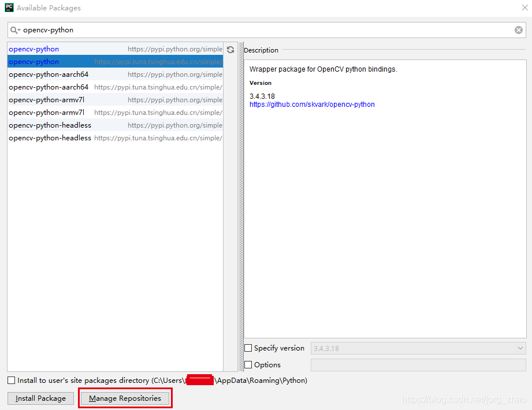Clear the search field with the X icon
532x410 pixels.
pos(519,30)
